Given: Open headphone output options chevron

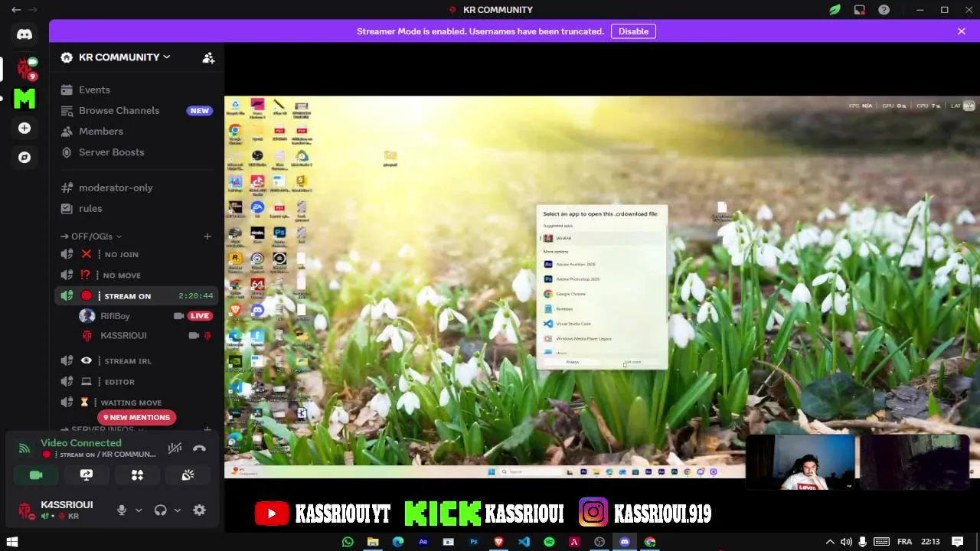Looking at the screenshot, I should click(x=178, y=510).
